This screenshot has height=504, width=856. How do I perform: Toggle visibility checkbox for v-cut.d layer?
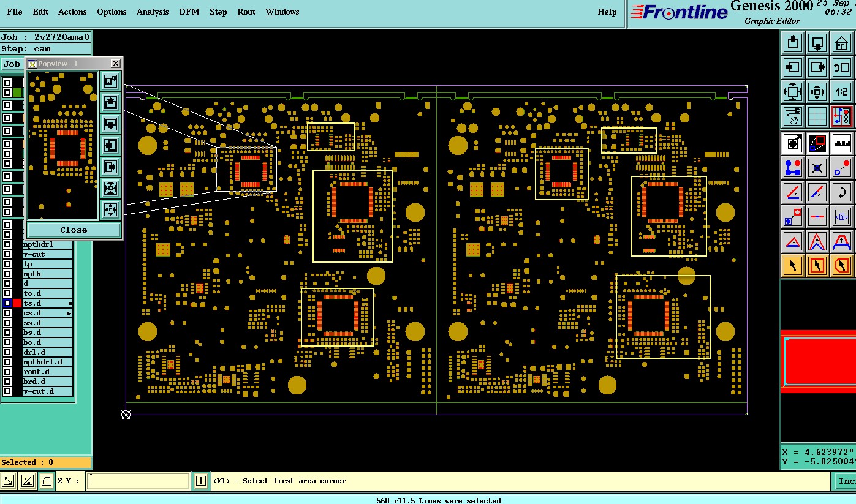(x=7, y=391)
